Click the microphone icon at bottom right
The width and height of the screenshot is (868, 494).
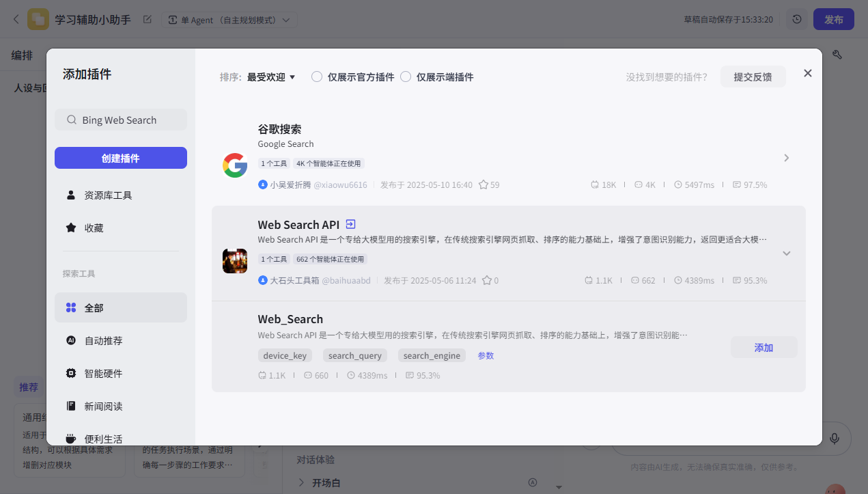(834, 438)
